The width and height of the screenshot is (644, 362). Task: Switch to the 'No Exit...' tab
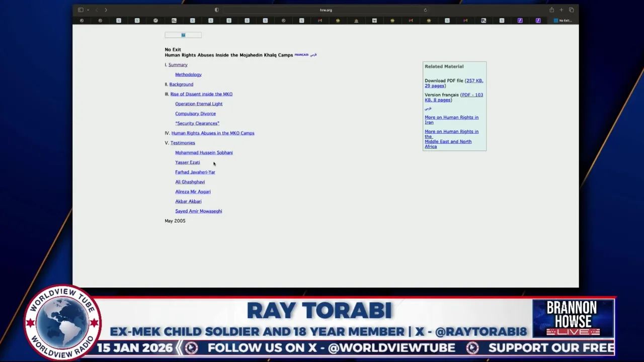click(562, 21)
